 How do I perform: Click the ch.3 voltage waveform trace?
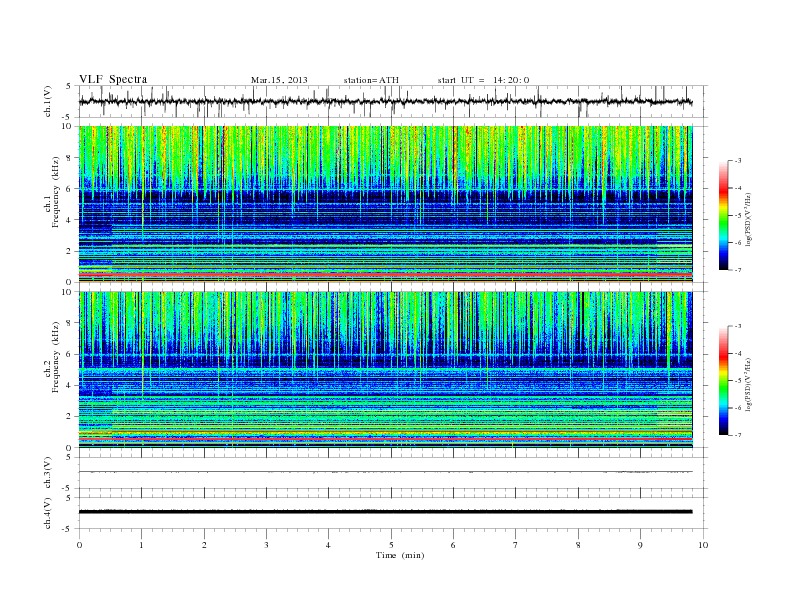385,472
